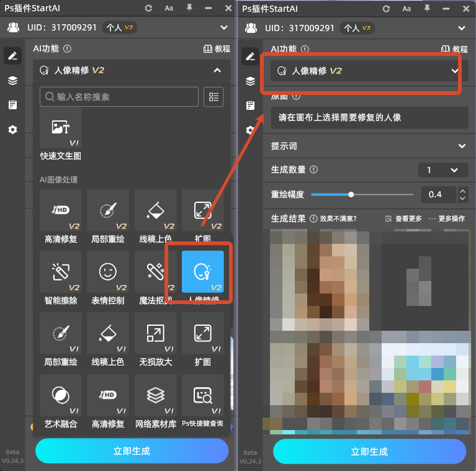This screenshot has height=471, width=476.
Task: Click 重绘幅度 value field 0.4
Action: [x=439, y=194]
